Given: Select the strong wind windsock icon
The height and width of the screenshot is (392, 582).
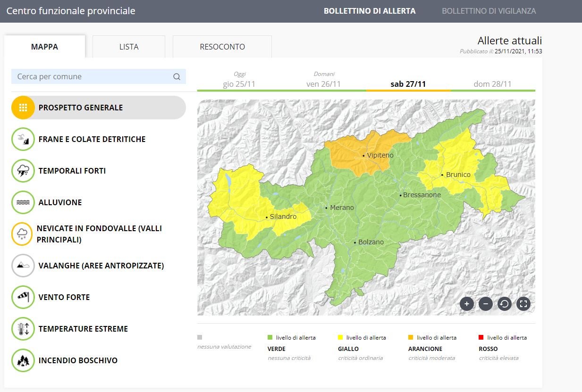Looking at the screenshot, I should point(23,297).
